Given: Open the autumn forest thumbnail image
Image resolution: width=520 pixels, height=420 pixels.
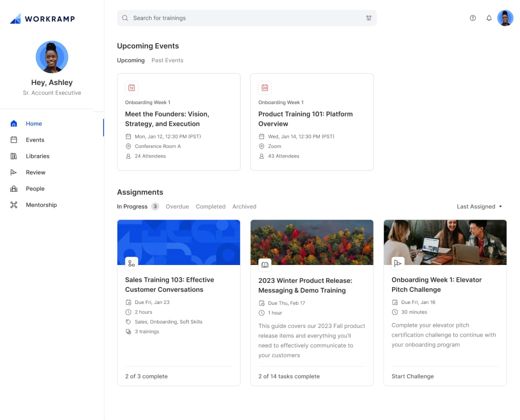Looking at the screenshot, I should [311, 242].
